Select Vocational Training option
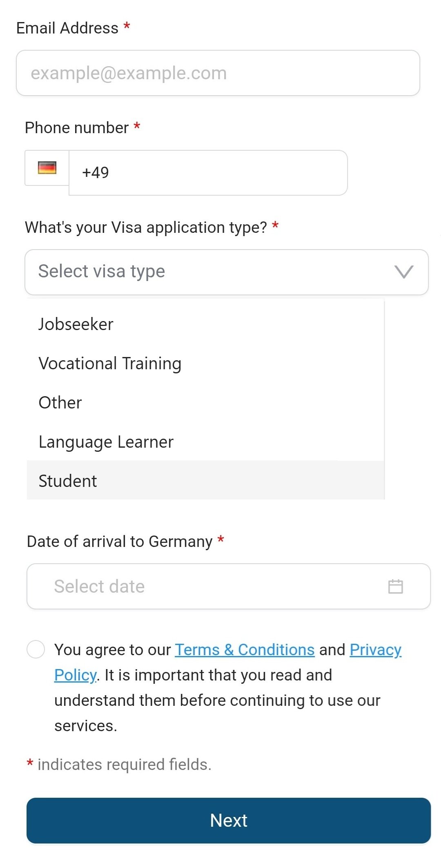Image resolution: width=441 pixels, height=868 pixels. [205, 364]
